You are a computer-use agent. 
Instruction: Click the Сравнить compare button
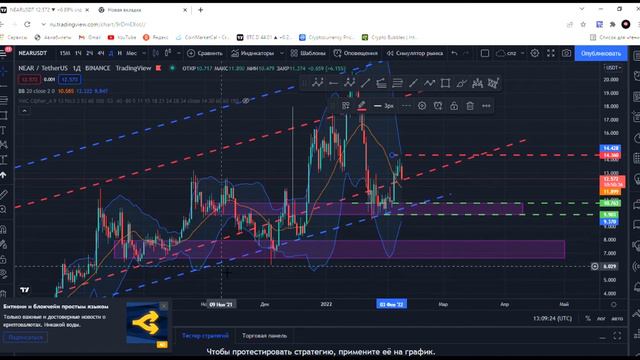(x=205, y=53)
